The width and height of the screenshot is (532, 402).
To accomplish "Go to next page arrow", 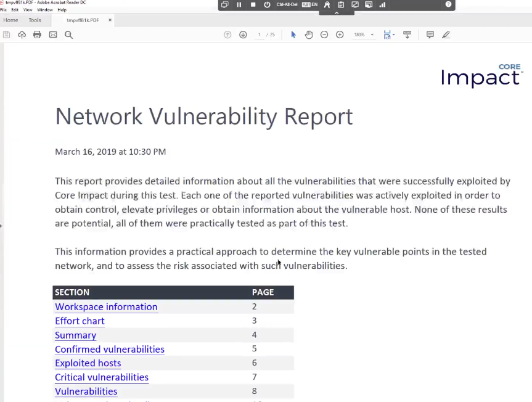I will click(243, 35).
